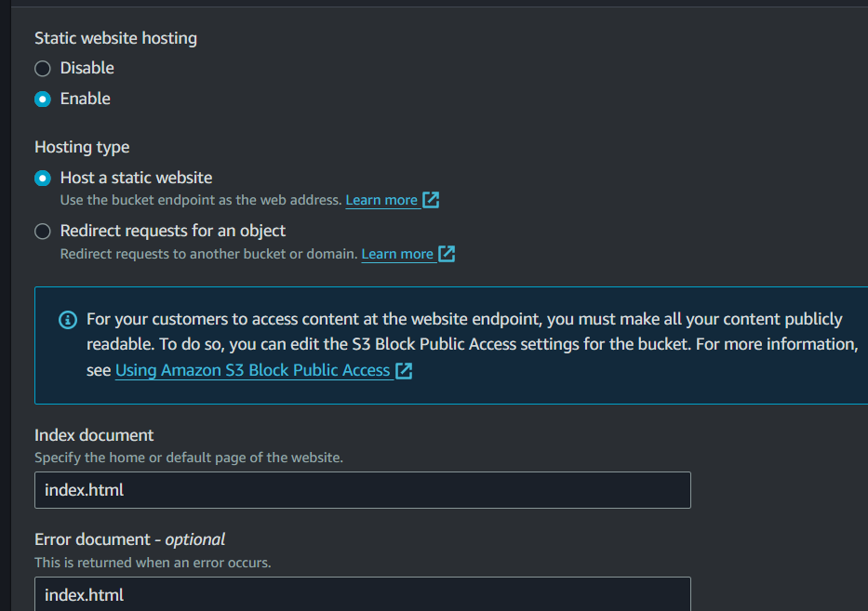The width and height of the screenshot is (868, 611).
Task: Select the Disable radio button
Action: point(43,68)
